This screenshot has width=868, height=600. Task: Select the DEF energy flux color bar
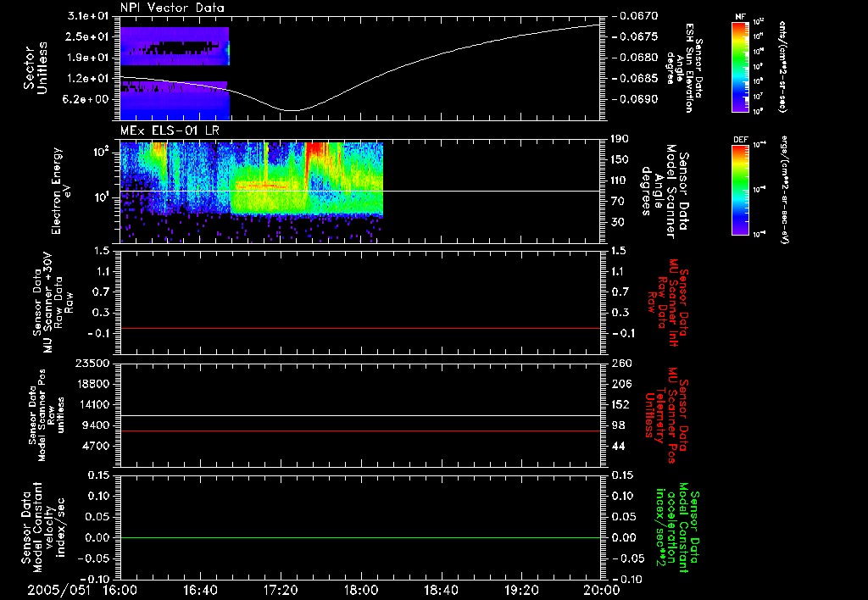point(741,191)
